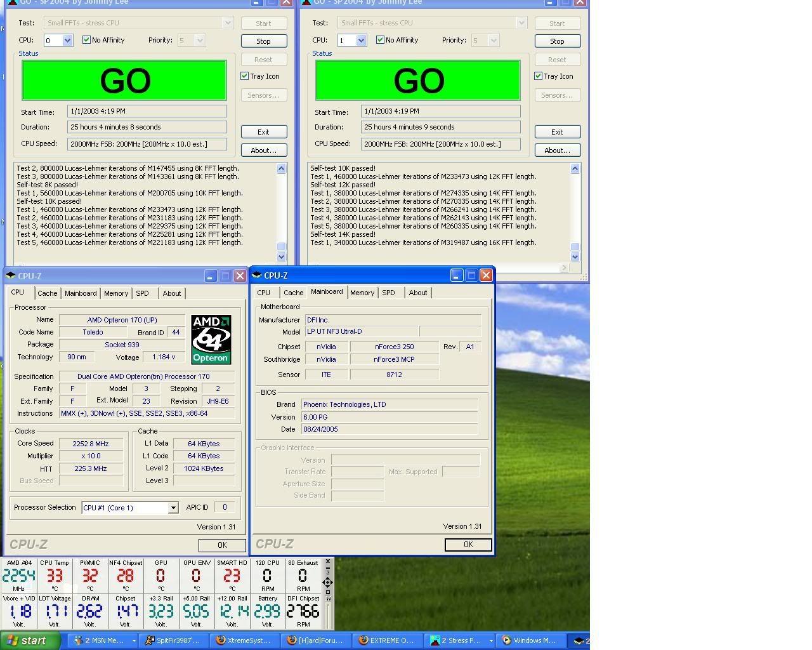Expand the Processor Selection dropdown
This screenshot has height=650, width=812.
click(x=173, y=508)
